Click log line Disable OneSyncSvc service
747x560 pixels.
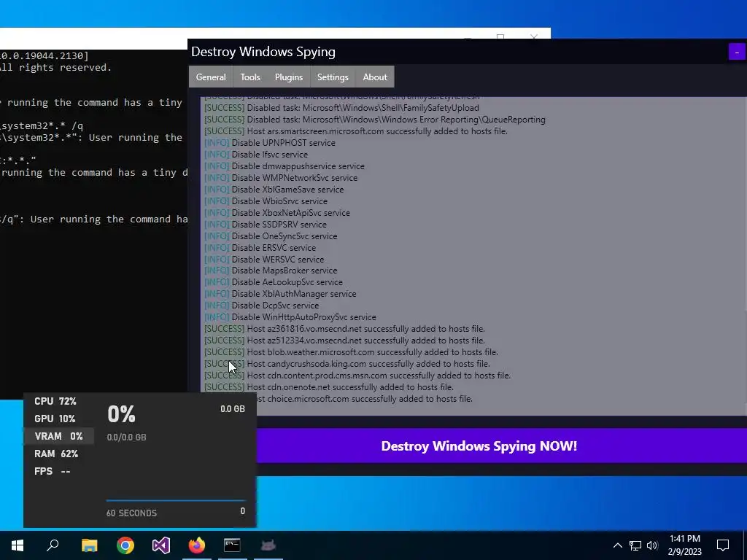point(271,236)
